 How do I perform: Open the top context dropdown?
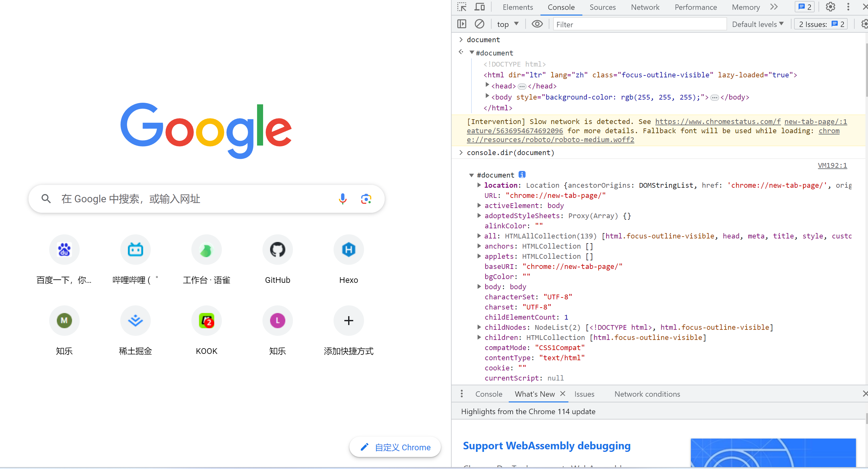tap(508, 24)
